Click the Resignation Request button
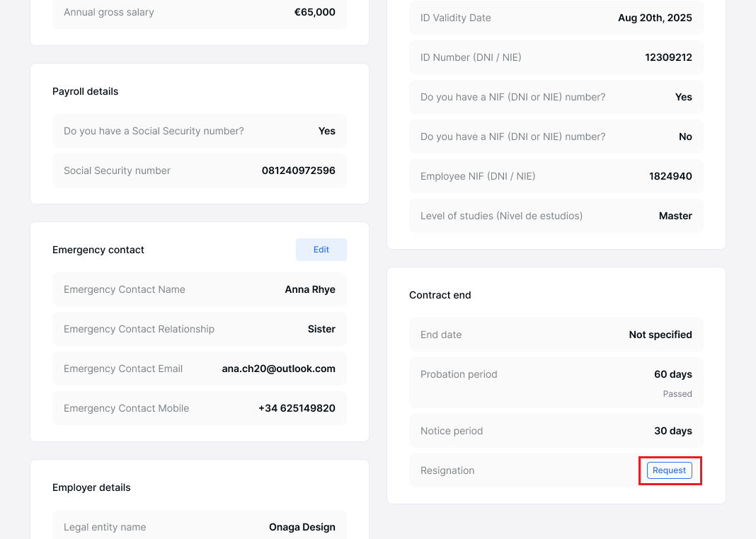The height and width of the screenshot is (539, 756). (669, 470)
